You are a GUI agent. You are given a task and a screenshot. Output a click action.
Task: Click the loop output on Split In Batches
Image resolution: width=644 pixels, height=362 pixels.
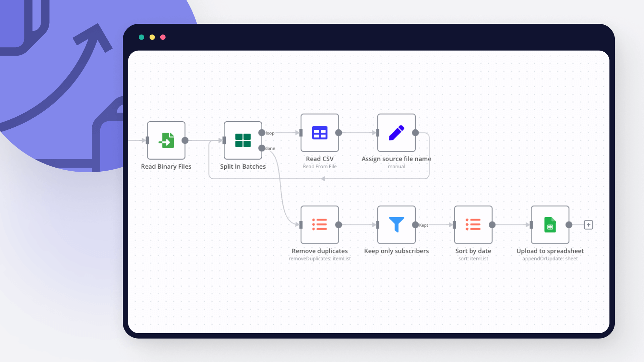click(262, 133)
